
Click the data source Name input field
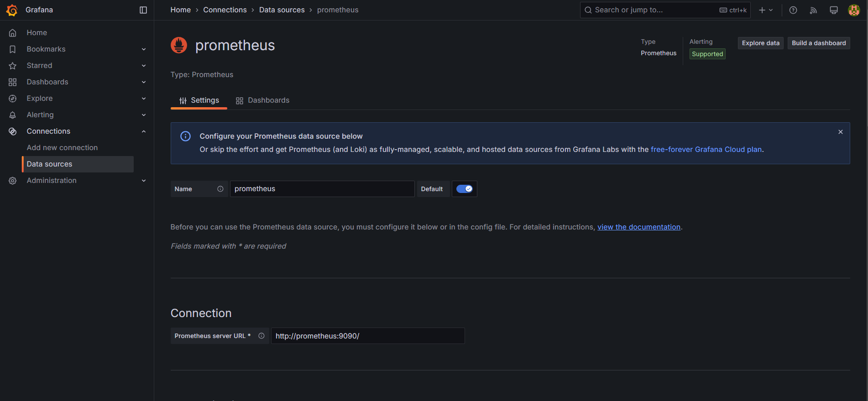(x=322, y=189)
